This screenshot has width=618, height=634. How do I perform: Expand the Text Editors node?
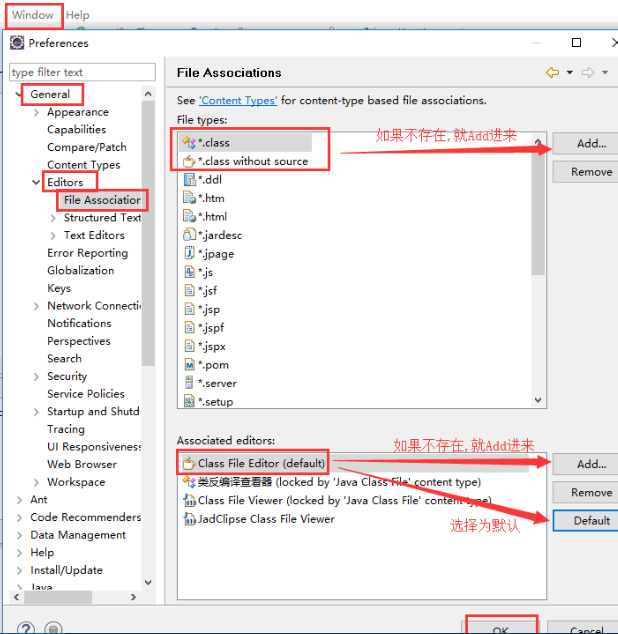(x=53, y=235)
